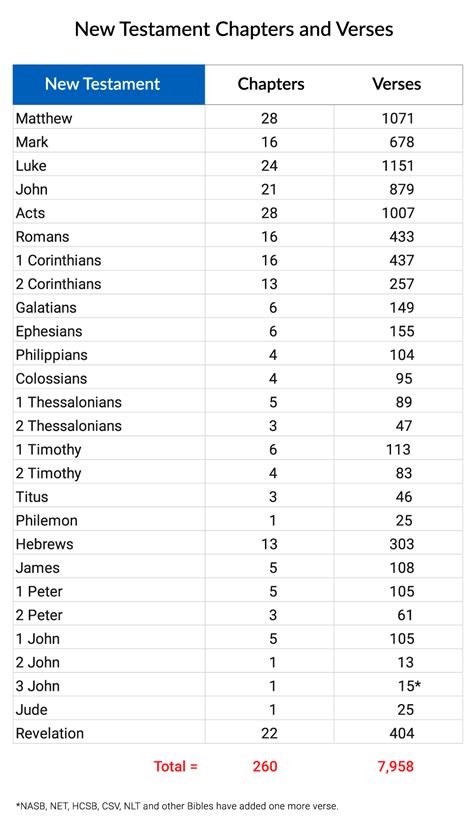Click the Philemon row label
The width and height of the screenshot is (474, 822).
(47, 520)
